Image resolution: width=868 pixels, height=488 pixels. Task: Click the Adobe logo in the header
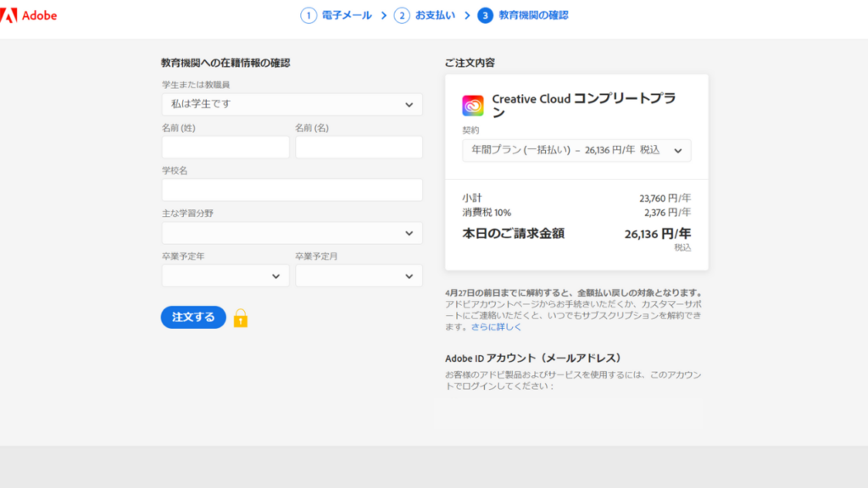(x=29, y=15)
